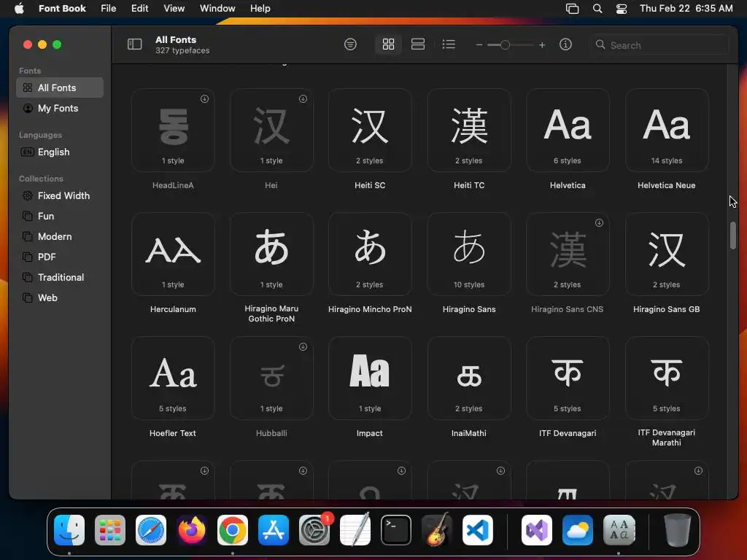Open Finder from the Dock

69,530
